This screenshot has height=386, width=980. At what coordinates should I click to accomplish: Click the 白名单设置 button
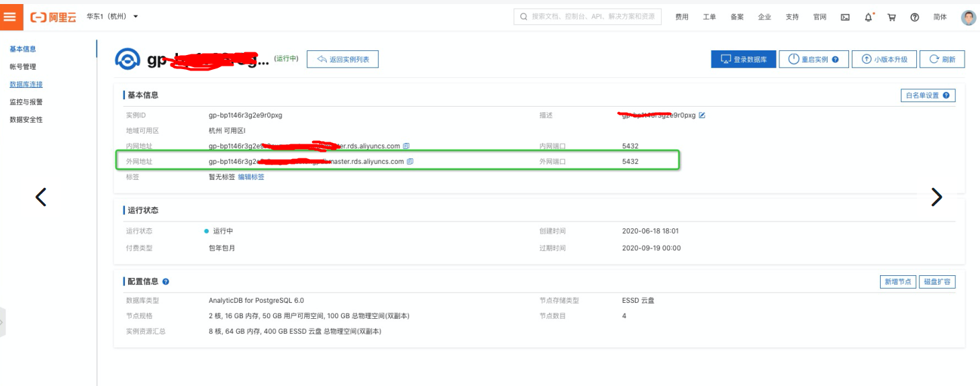[928, 95]
